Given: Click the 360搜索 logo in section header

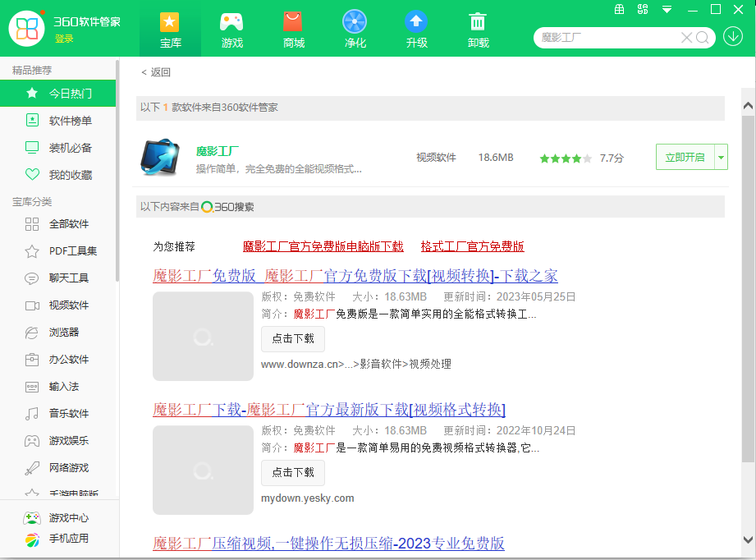Looking at the screenshot, I should pyautogui.click(x=227, y=207).
